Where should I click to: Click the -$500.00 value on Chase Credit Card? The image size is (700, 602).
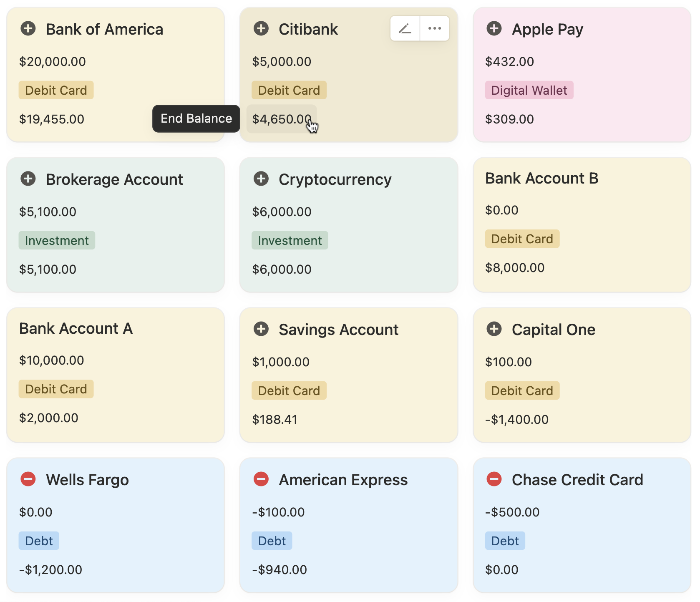coord(512,512)
